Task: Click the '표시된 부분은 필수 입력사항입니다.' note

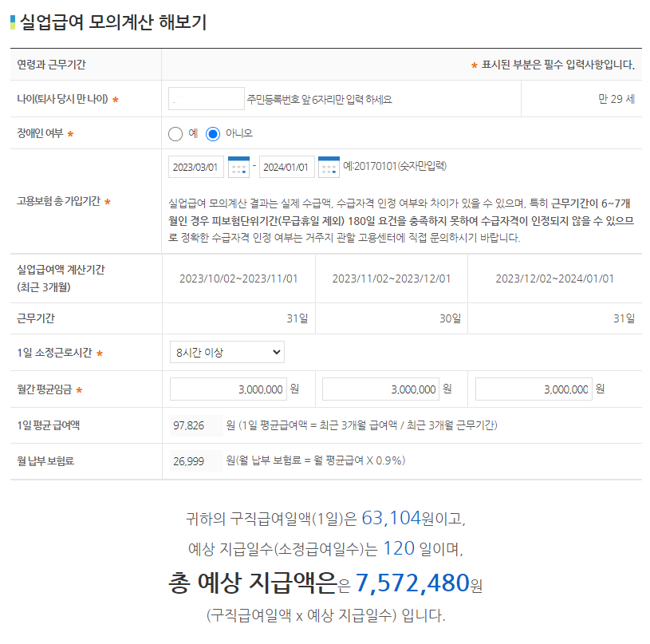Action: point(558,65)
